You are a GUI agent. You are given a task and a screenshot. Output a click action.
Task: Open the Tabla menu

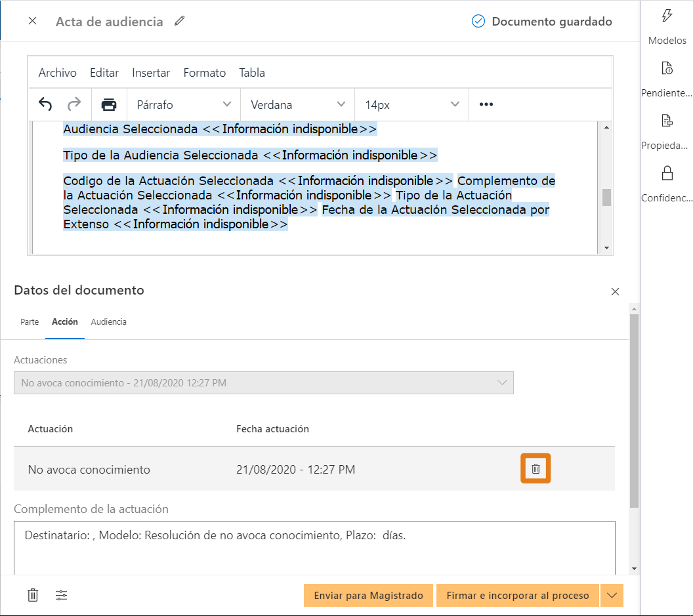coord(252,72)
